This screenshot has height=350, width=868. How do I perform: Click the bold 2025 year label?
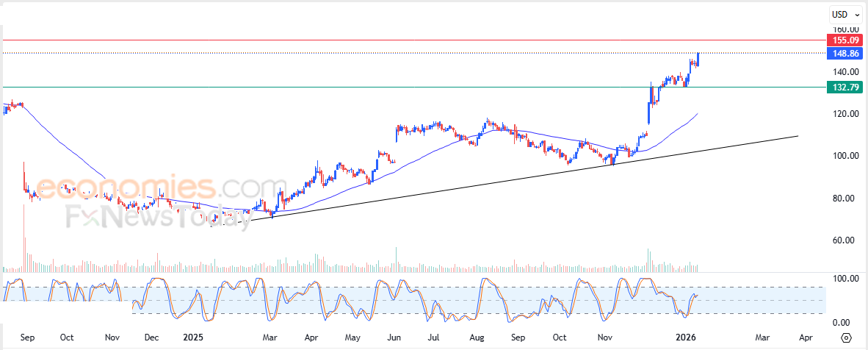[193, 337]
